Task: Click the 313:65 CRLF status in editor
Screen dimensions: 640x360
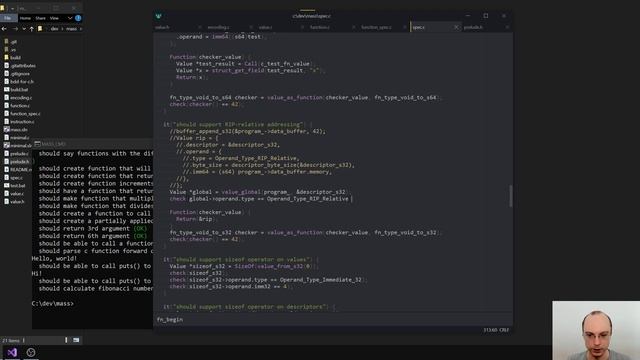Action: pos(496,330)
